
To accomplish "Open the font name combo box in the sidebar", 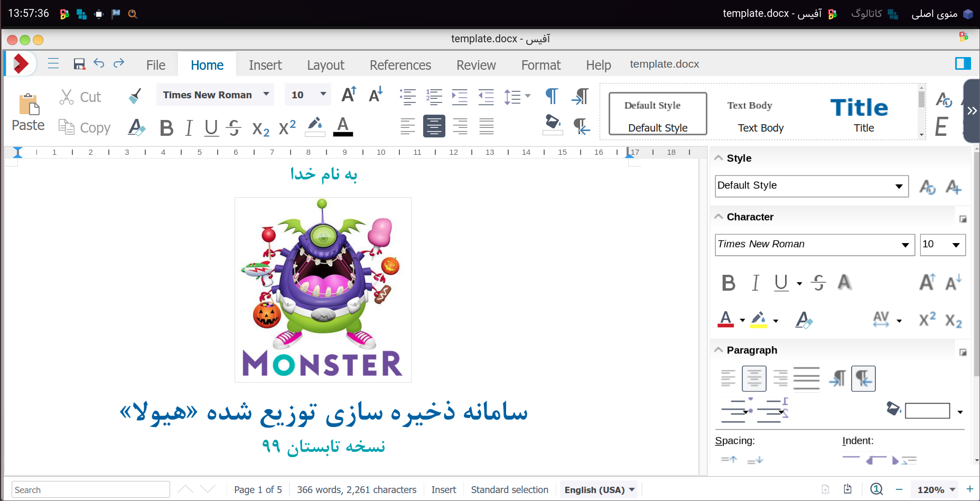I will point(905,245).
